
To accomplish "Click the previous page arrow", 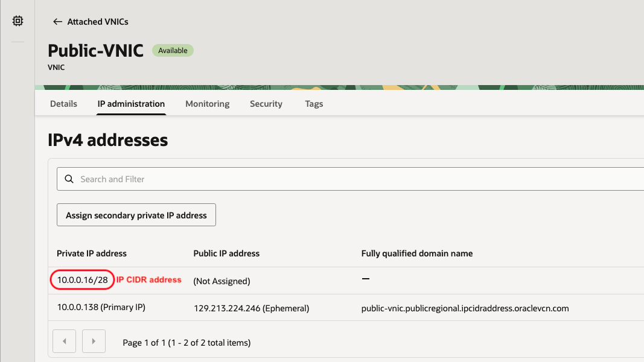I will coord(64,341).
